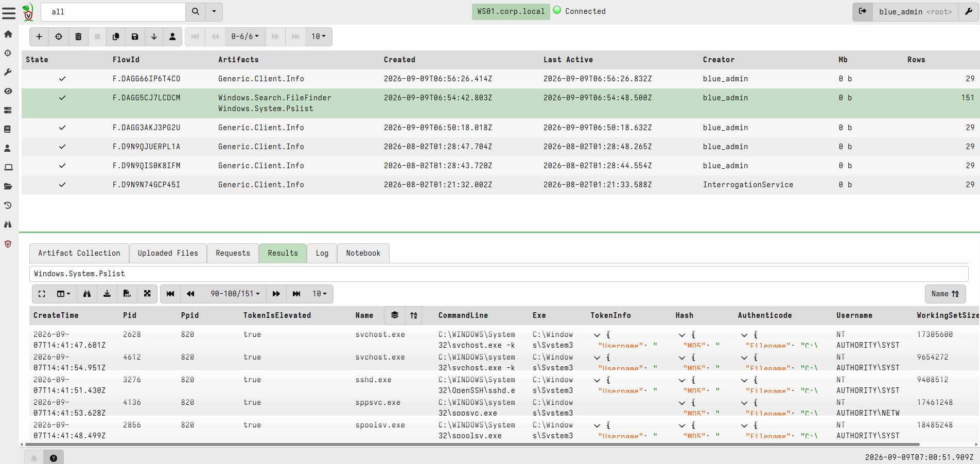Open the hamburger navigation menu
The height and width of the screenshot is (464, 980).
pyautogui.click(x=9, y=12)
